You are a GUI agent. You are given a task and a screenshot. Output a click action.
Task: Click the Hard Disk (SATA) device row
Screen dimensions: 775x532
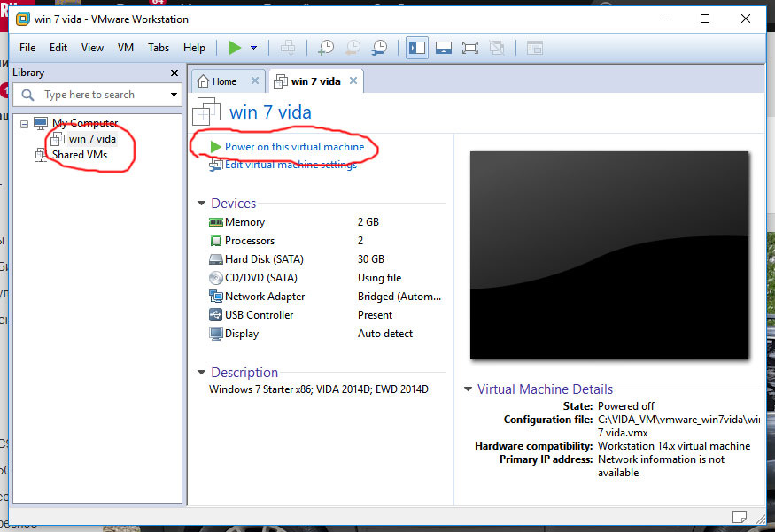(325, 259)
